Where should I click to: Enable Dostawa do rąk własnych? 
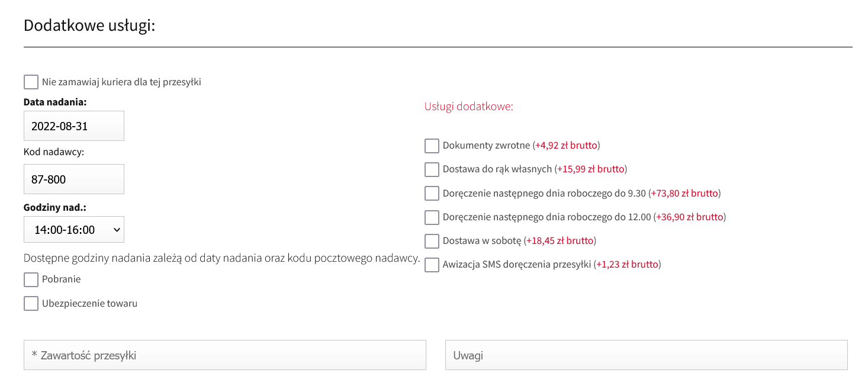click(x=432, y=169)
